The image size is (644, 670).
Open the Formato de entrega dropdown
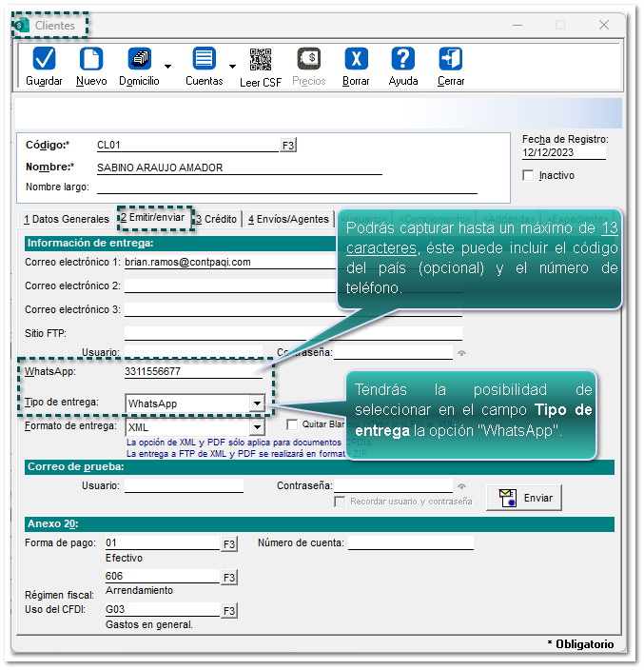click(257, 427)
